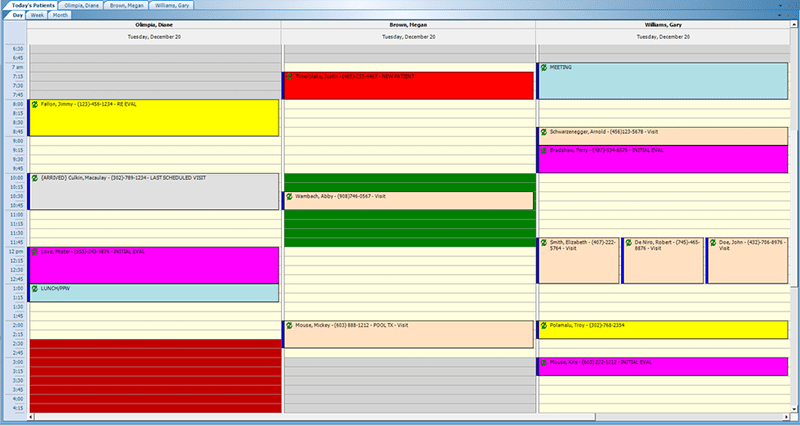
Task: Click the horizontal scrollbar thumb
Action: pyautogui.click(x=315, y=417)
